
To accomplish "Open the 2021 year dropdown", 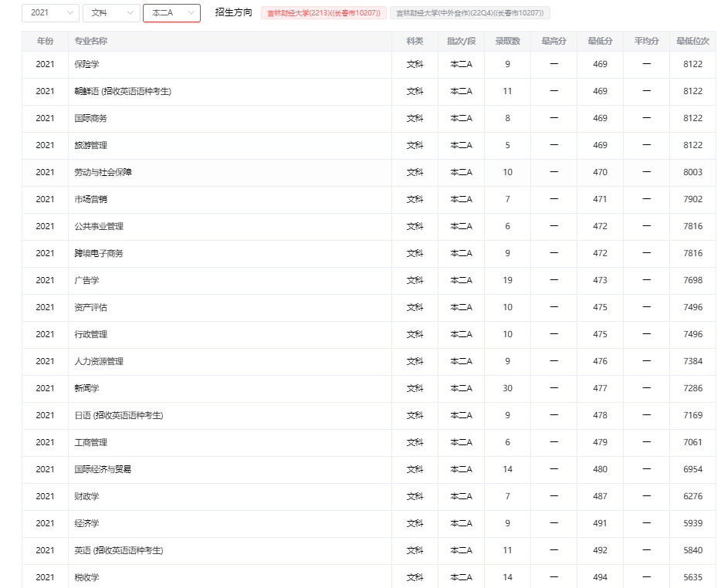I will tap(49, 13).
